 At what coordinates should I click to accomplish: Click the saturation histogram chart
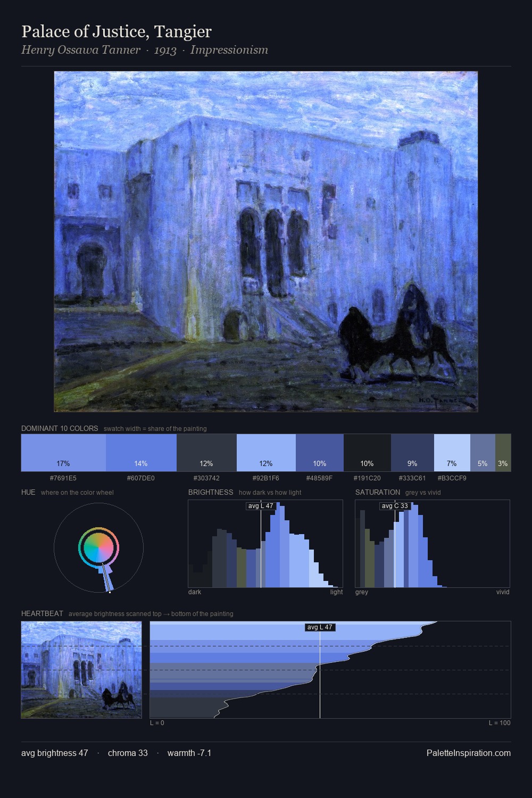(433, 544)
